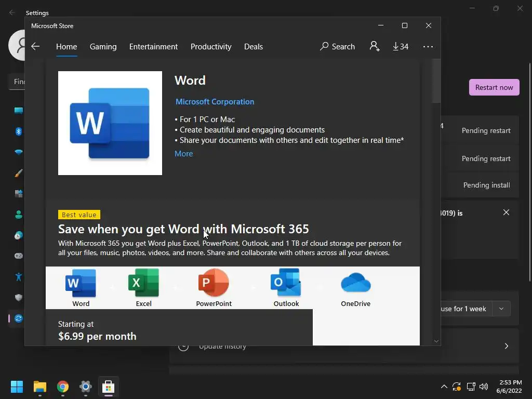Click the first Pending restart status
This screenshot has width=532, height=399.
click(486, 130)
